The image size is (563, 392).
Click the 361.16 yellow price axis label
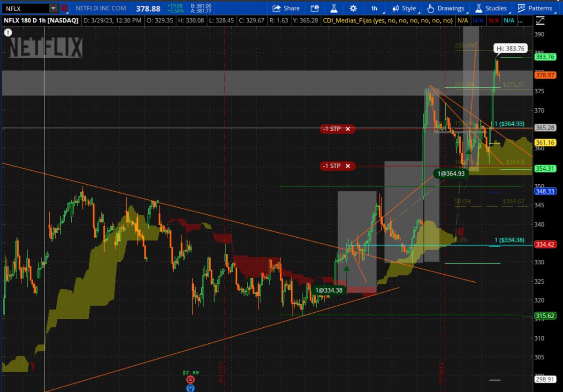[545, 143]
